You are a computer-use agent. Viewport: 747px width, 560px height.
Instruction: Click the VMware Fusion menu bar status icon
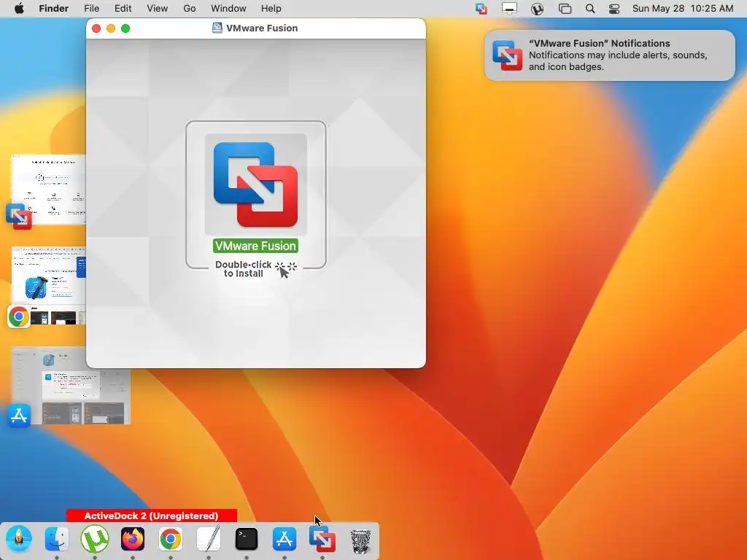pos(481,9)
